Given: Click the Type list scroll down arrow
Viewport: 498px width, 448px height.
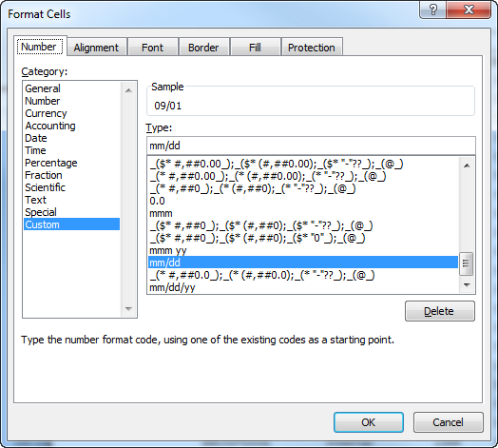Looking at the screenshot, I should pos(467,285).
